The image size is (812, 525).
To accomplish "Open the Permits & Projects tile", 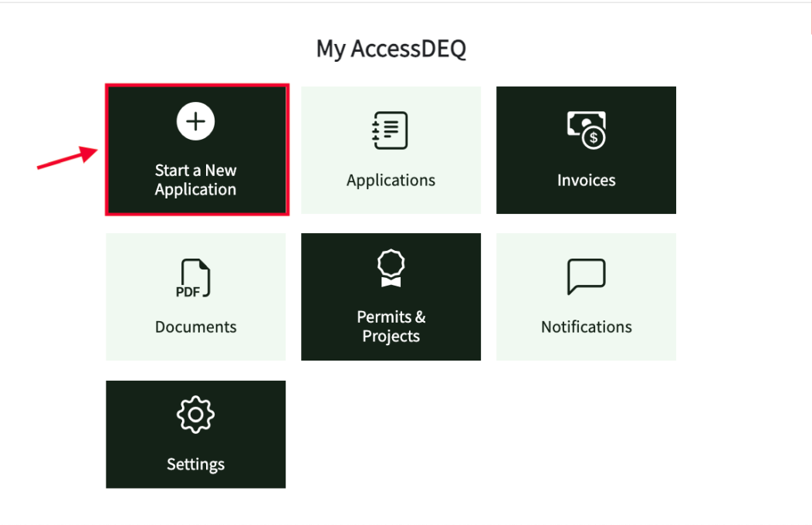I will click(391, 296).
